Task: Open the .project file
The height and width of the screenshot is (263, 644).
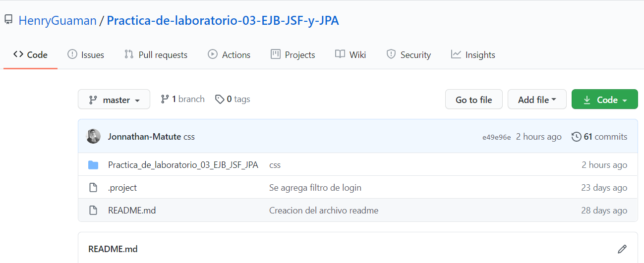Action: click(x=122, y=188)
